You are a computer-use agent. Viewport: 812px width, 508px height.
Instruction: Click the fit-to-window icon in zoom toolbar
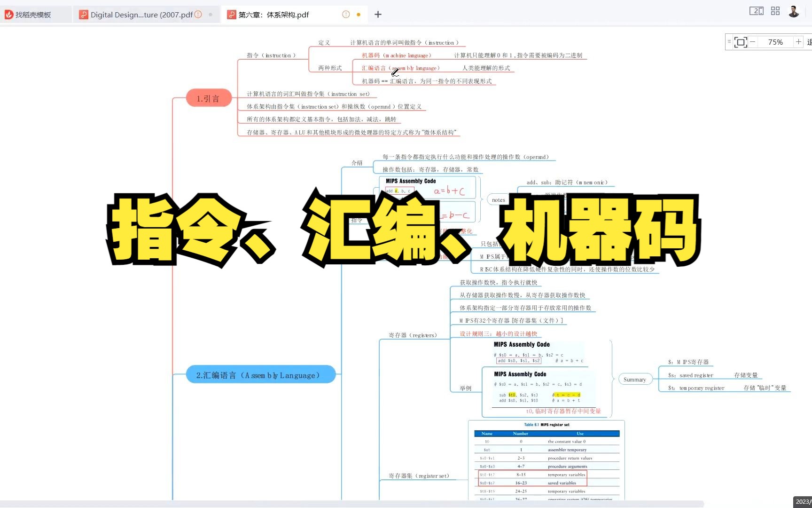pyautogui.click(x=741, y=42)
